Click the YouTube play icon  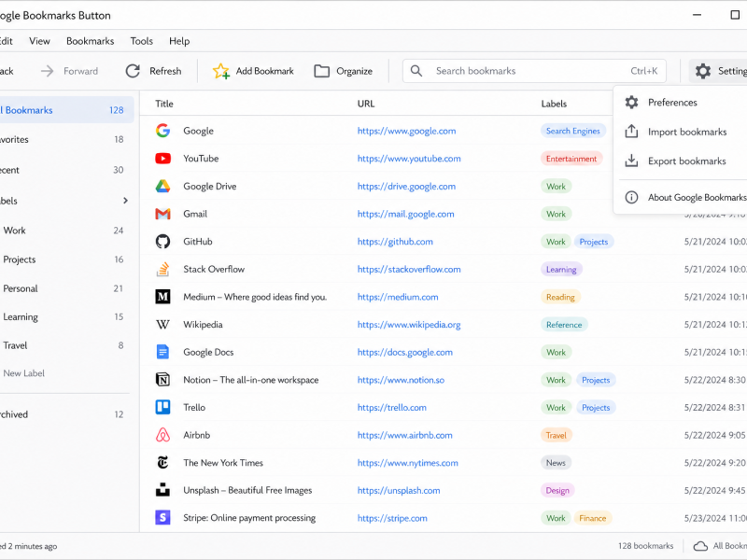coord(162,158)
